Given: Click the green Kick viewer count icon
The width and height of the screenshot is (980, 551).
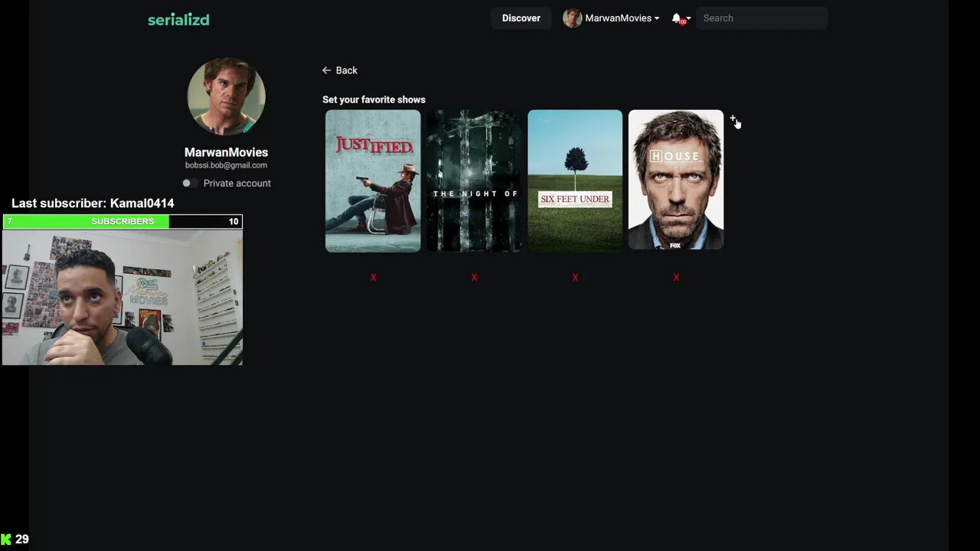Looking at the screenshot, I should point(6,540).
